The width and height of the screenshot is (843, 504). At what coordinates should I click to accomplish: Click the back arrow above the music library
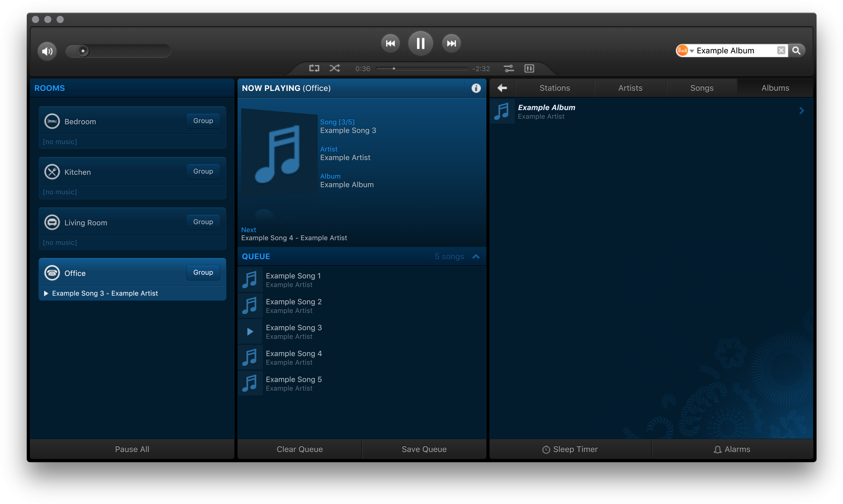point(502,88)
